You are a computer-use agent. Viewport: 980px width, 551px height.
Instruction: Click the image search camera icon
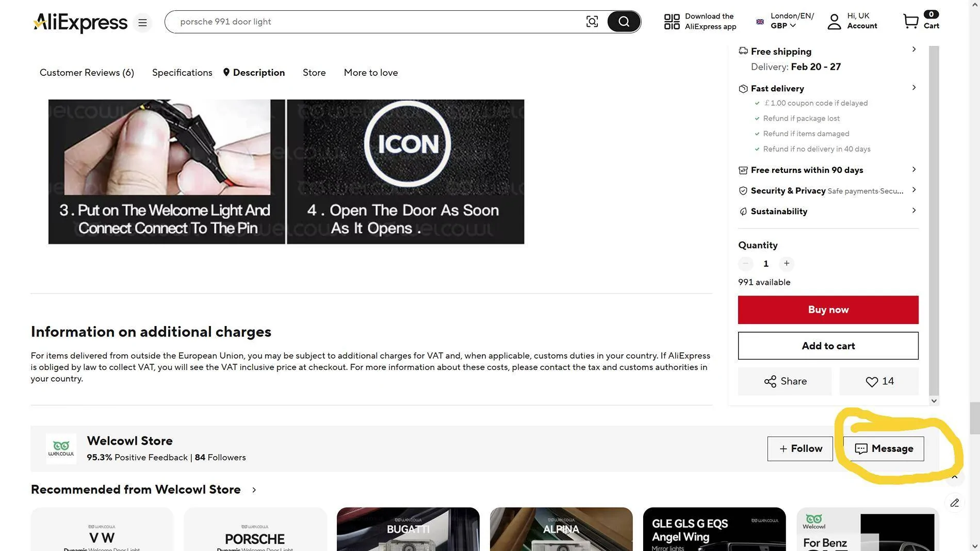(x=592, y=22)
